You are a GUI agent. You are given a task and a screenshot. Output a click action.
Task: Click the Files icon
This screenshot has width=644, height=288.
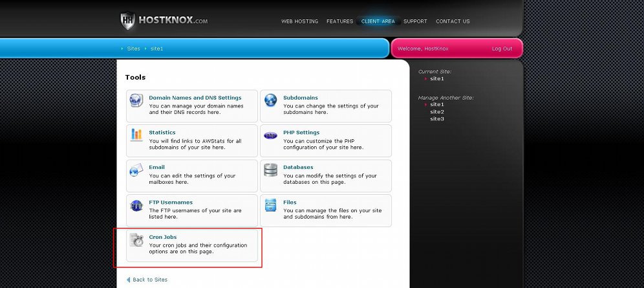[x=270, y=205]
